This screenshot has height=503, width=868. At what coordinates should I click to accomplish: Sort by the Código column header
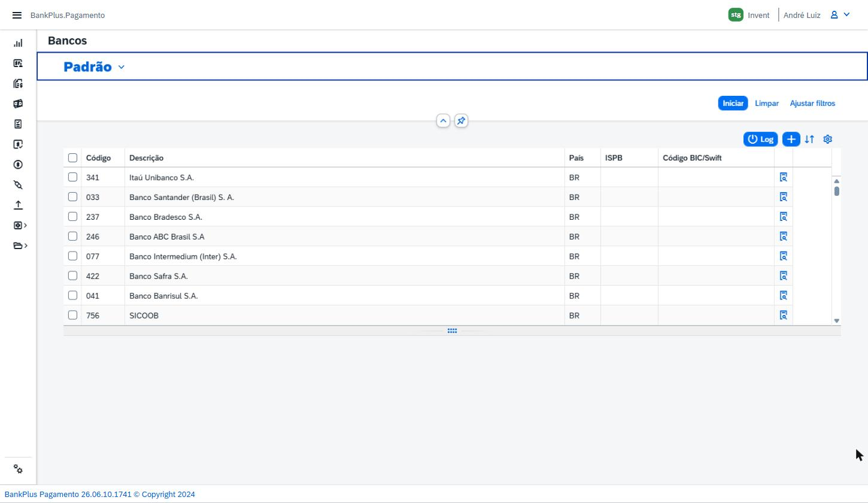[x=103, y=158]
